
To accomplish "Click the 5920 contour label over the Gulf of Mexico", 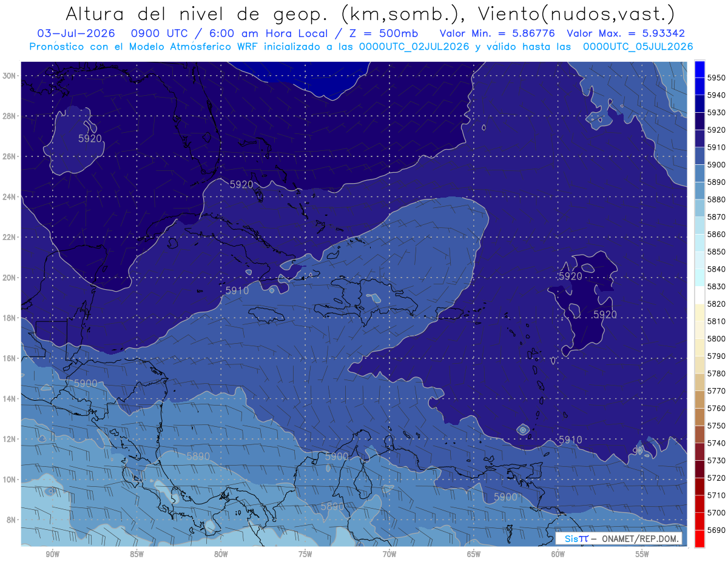I will pos(90,139).
